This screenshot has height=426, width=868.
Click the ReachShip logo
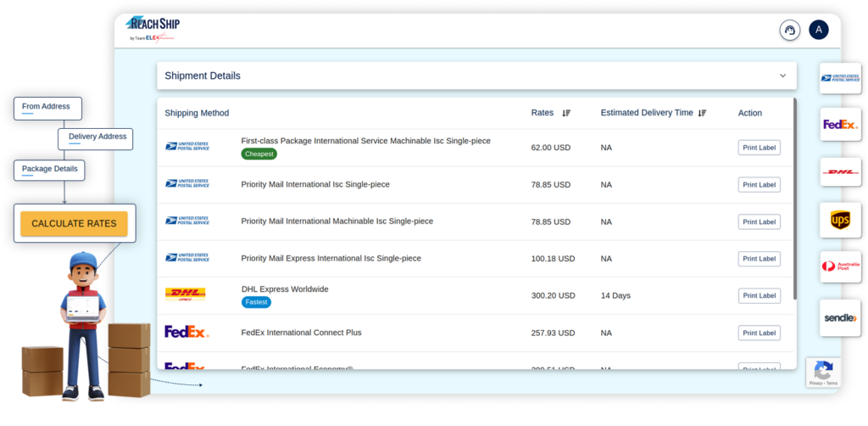[153, 30]
